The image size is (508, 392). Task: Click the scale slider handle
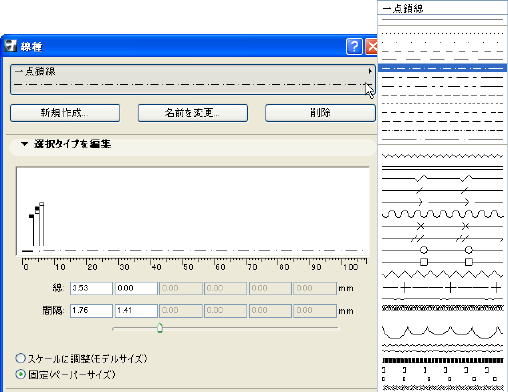pos(160,328)
